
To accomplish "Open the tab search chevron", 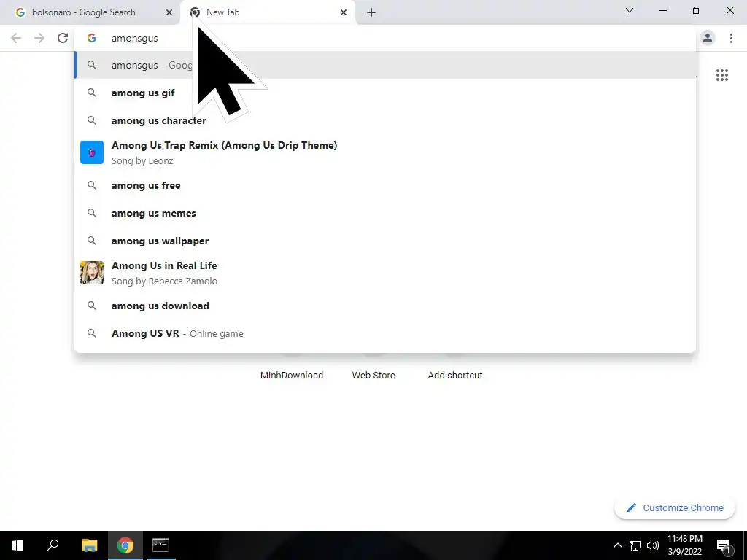I will (x=630, y=10).
